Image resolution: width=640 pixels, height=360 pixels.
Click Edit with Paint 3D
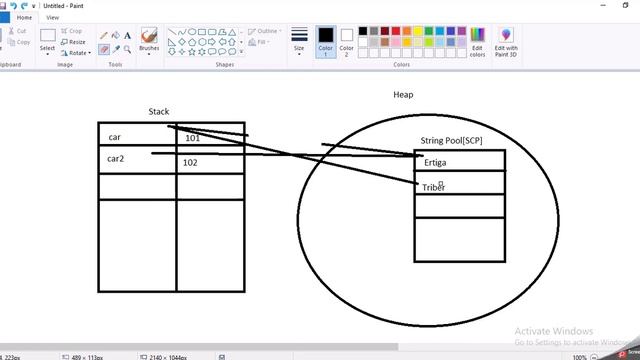click(506, 42)
